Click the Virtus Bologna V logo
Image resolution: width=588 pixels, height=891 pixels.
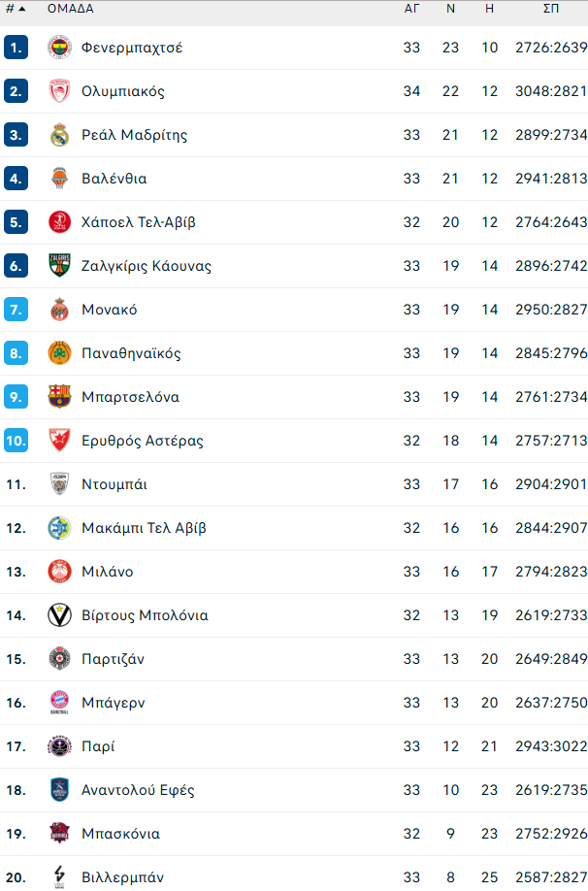click(x=59, y=615)
